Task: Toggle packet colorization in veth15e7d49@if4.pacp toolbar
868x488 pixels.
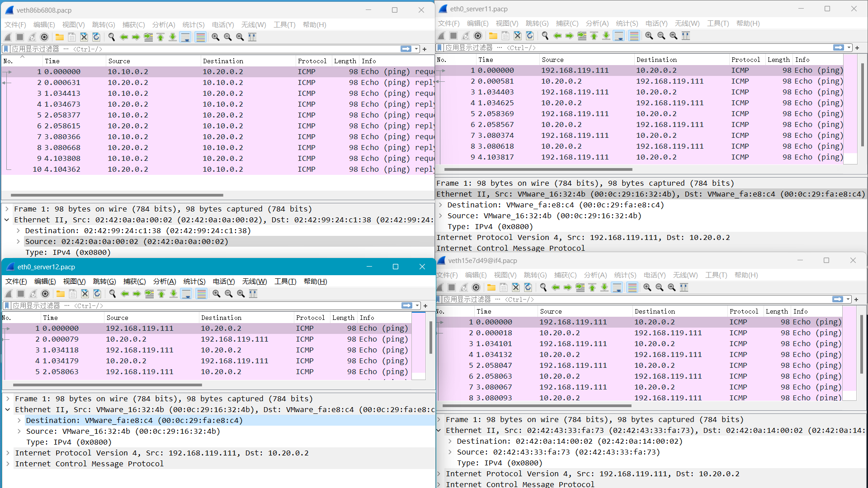Action: click(x=632, y=287)
